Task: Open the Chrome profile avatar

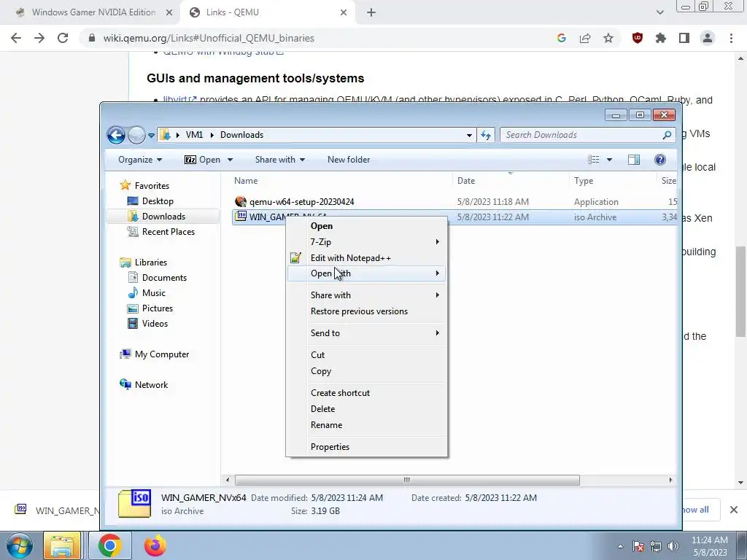Action: click(708, 38)
